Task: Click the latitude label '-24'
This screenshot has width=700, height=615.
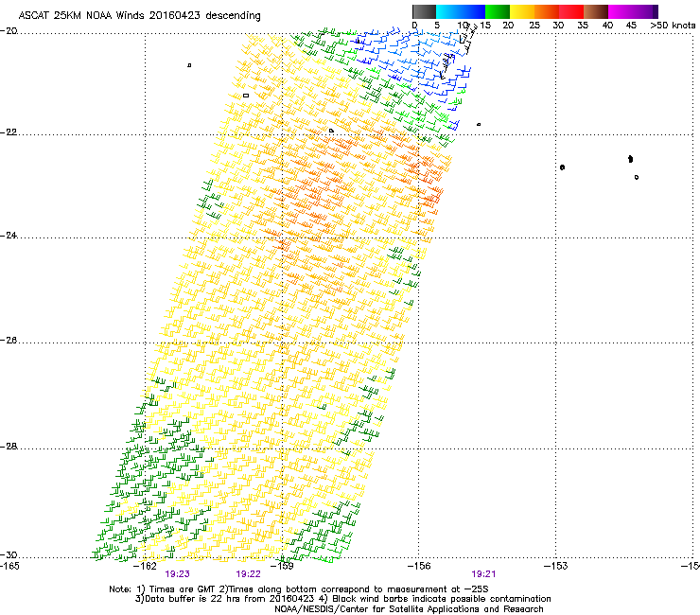Action: point(9,236)
